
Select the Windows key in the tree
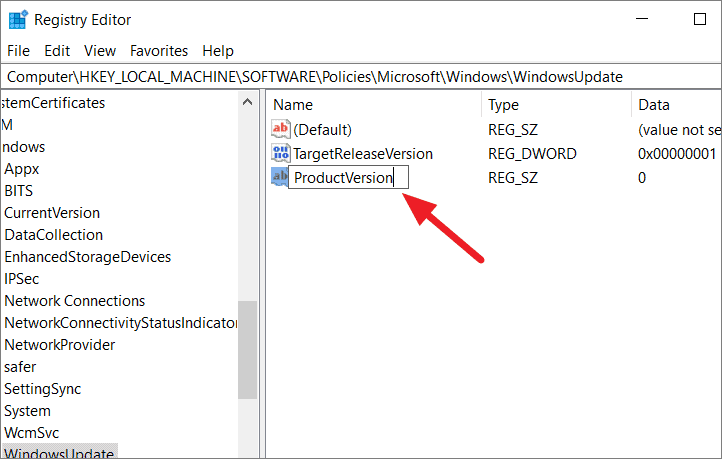point(23,147)
